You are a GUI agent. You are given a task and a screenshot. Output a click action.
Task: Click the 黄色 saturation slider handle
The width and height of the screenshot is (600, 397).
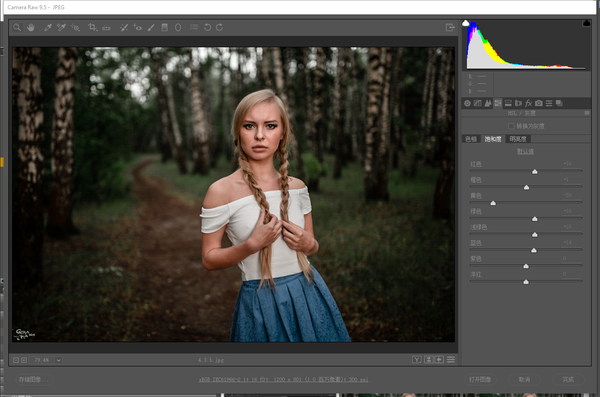click(493, 203)
